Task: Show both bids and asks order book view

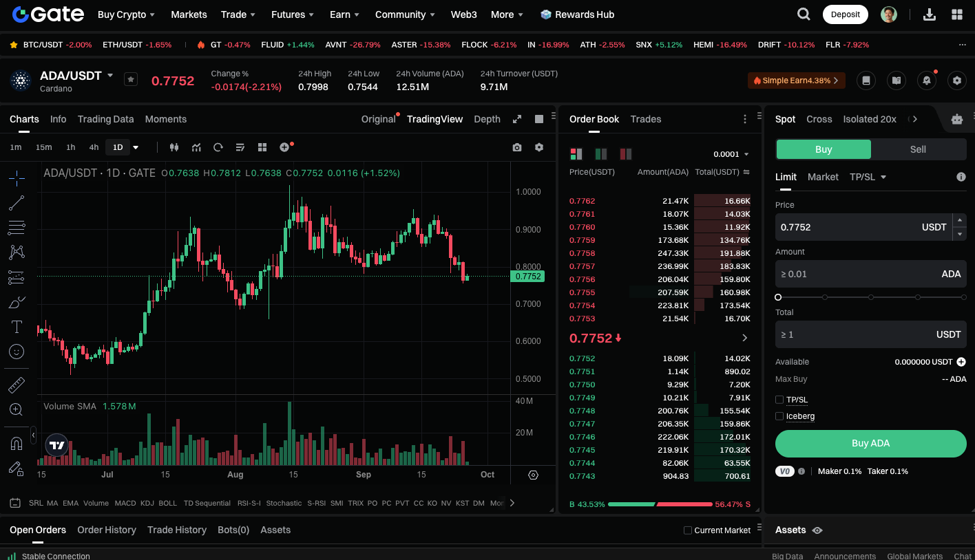Action: (576, 154)
